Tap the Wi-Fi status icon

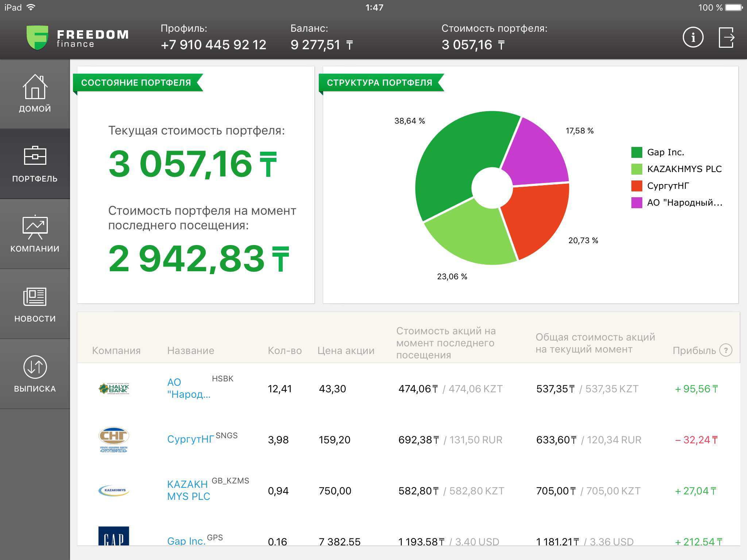31,7
